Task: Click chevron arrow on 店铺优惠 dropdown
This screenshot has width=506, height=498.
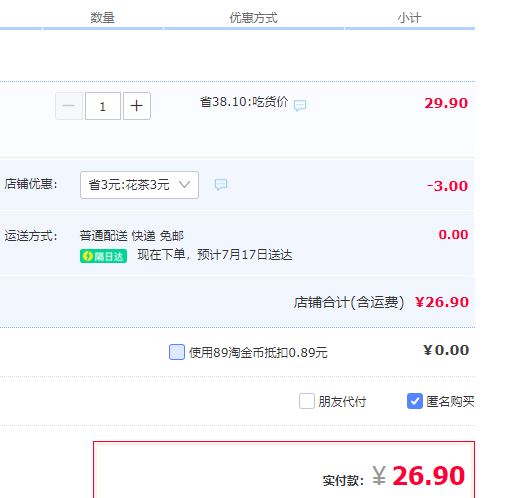Action: (184, 184)
